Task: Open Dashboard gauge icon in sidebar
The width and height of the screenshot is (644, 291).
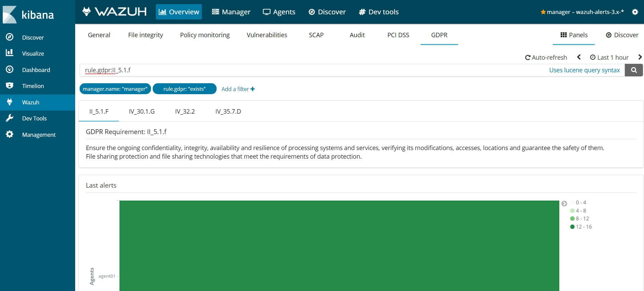Action: click(10, 70)
